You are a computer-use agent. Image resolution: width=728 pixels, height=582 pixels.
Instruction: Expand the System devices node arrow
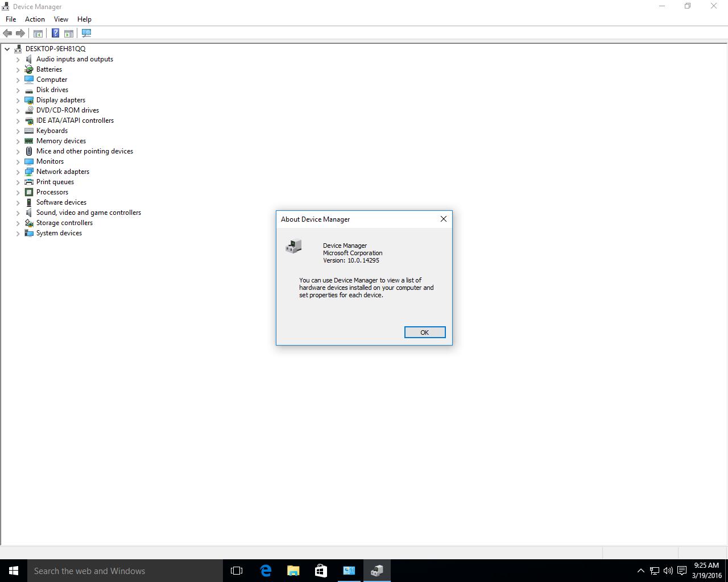(18, 233)
